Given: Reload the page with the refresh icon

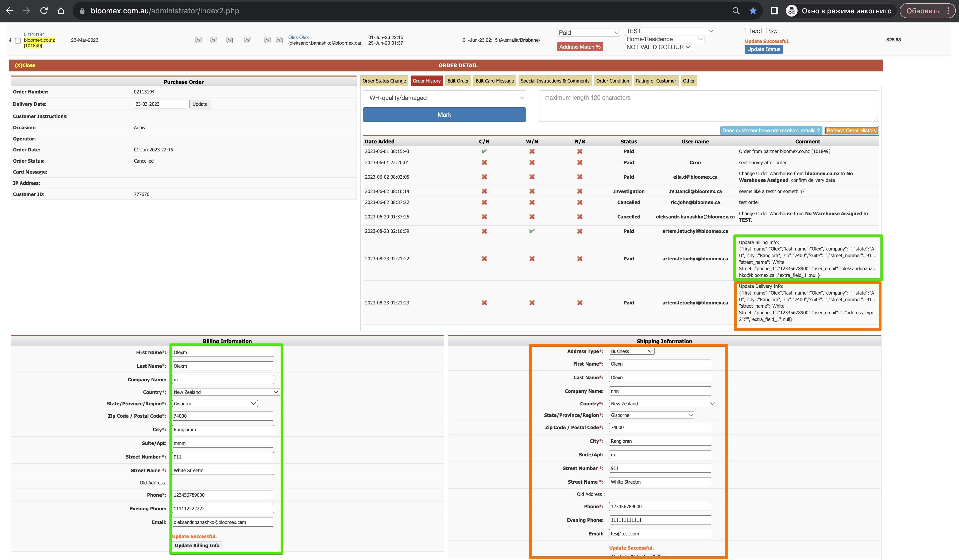Looking at the screenshot, I should click(x=44, y=11).
